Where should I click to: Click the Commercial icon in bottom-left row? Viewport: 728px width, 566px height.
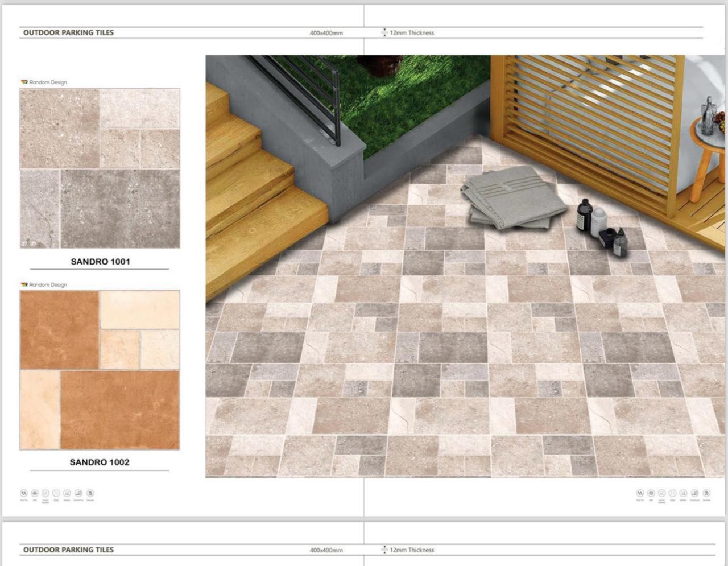click(78, 493)
